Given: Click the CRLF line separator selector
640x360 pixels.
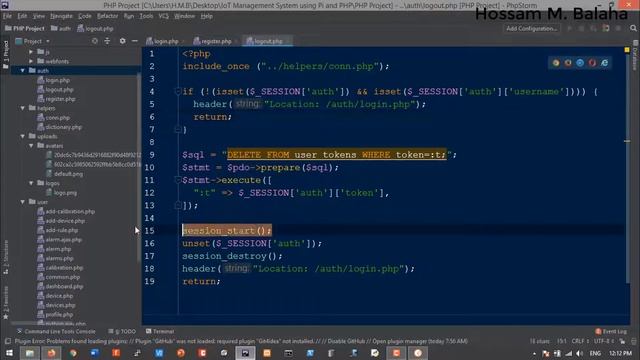Looking at the screenshot, I should (x=580, y=341).
